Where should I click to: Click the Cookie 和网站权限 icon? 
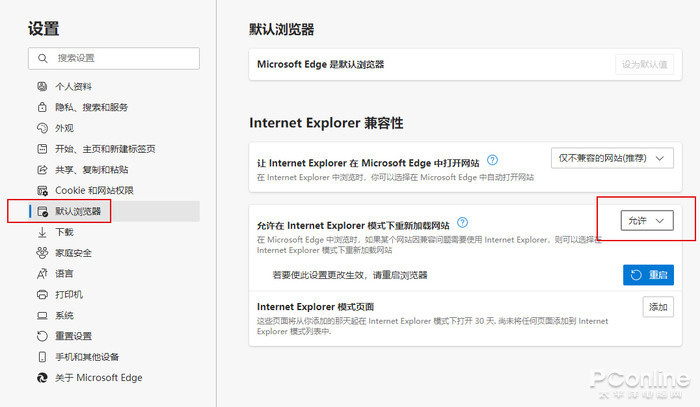click(x=42, y=191)
